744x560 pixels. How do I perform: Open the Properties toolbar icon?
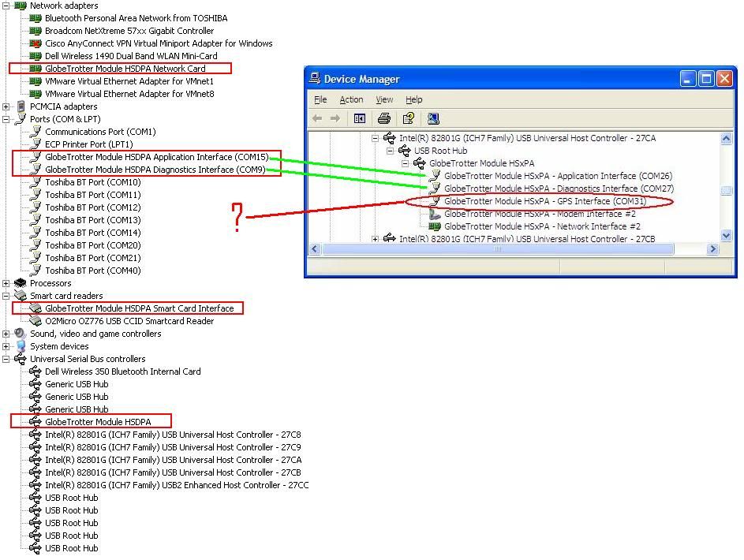tap(408, 118)
